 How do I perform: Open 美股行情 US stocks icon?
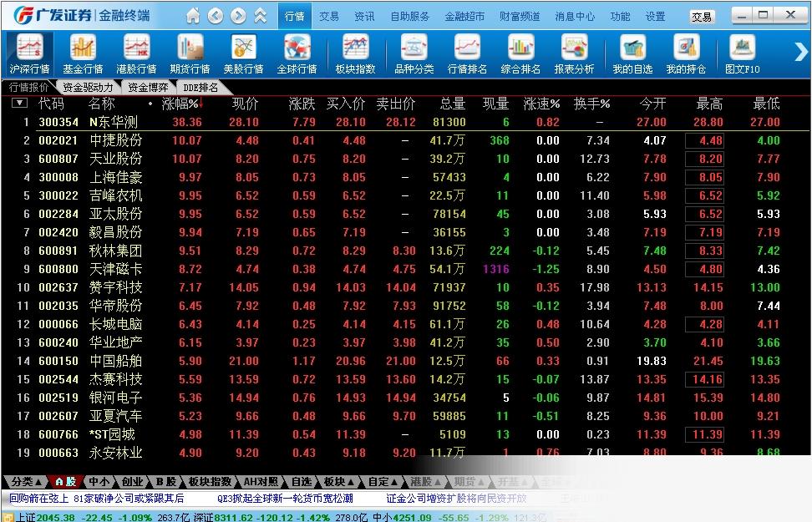coord(243,53)
